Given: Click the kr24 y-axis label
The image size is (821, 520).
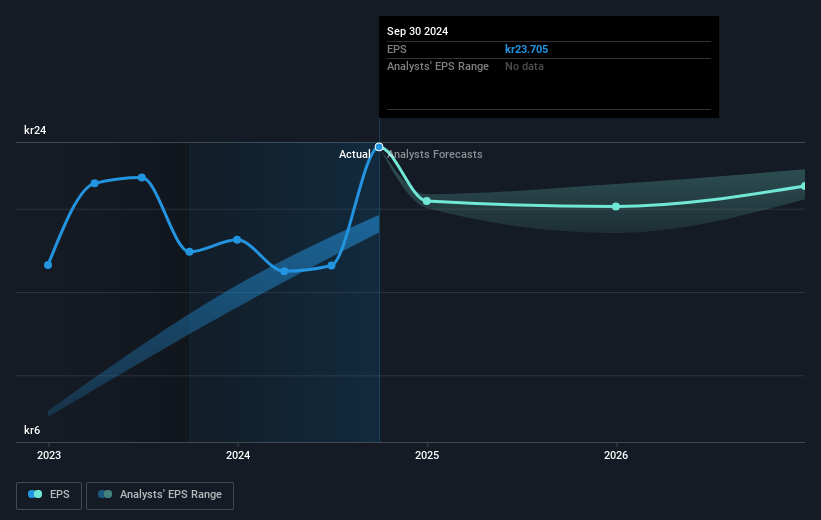Looking at the screenshot, I should (x=35, y=130).
